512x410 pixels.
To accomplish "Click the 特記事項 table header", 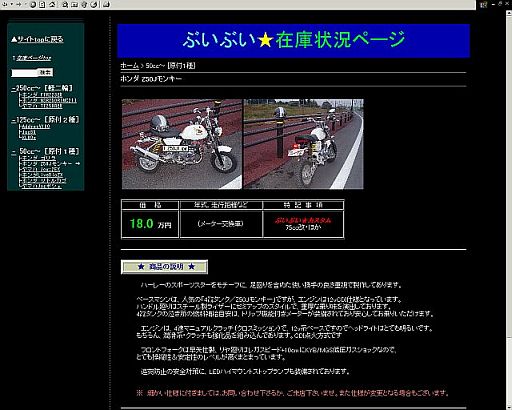I will (303, 205).
